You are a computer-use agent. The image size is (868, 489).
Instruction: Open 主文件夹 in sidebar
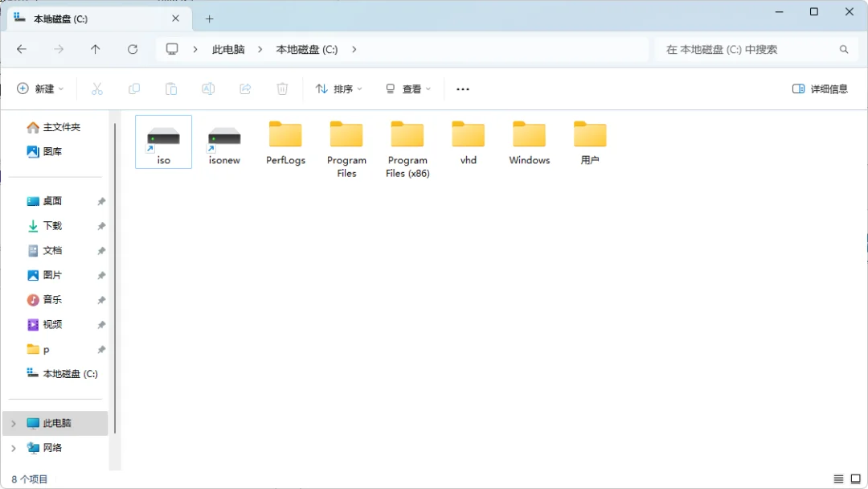coord(54,127)
